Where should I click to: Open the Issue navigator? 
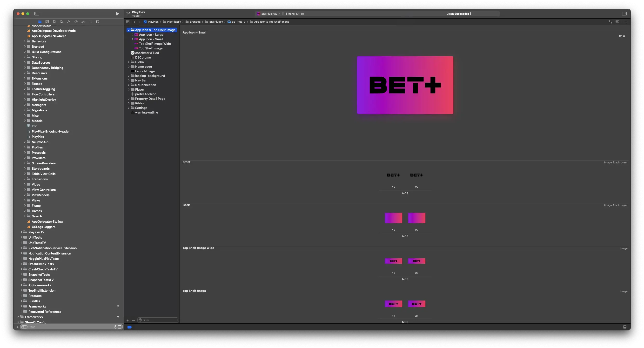(x=69, y=22)
